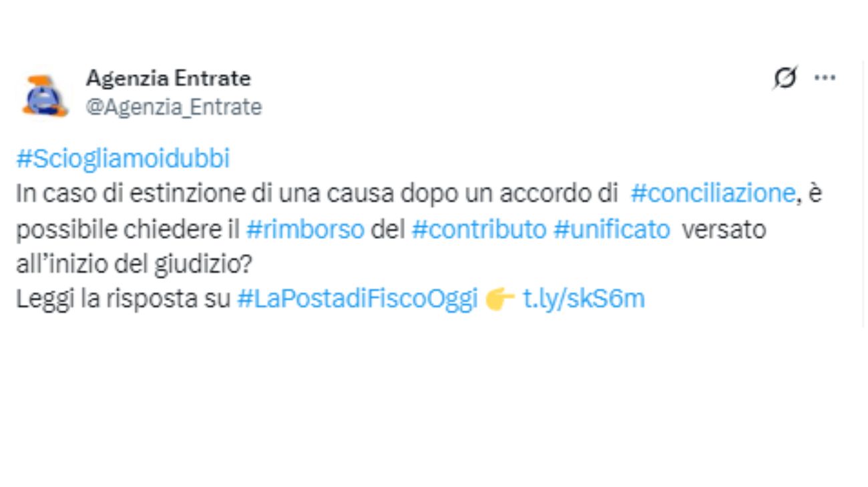Click the words 'possibile chiedere il'
This screenshot has width=868, height=487.
(128, 229)
